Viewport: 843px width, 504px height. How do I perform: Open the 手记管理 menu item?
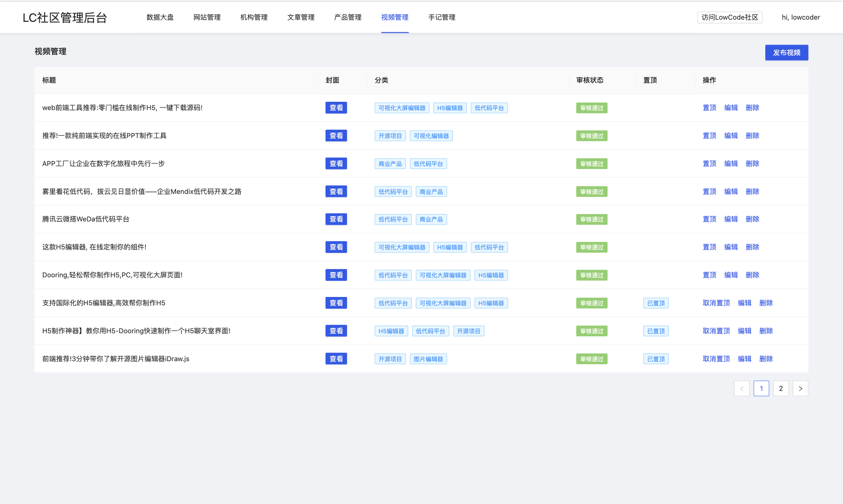[x=442, y=17]
